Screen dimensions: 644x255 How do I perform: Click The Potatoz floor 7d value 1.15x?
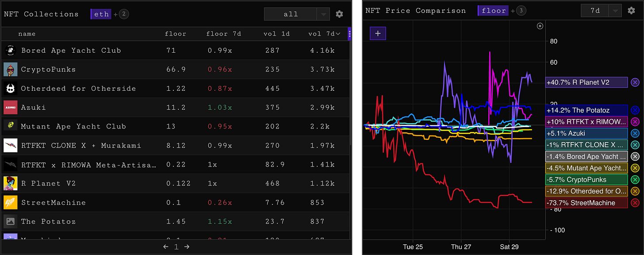(220, 221)
